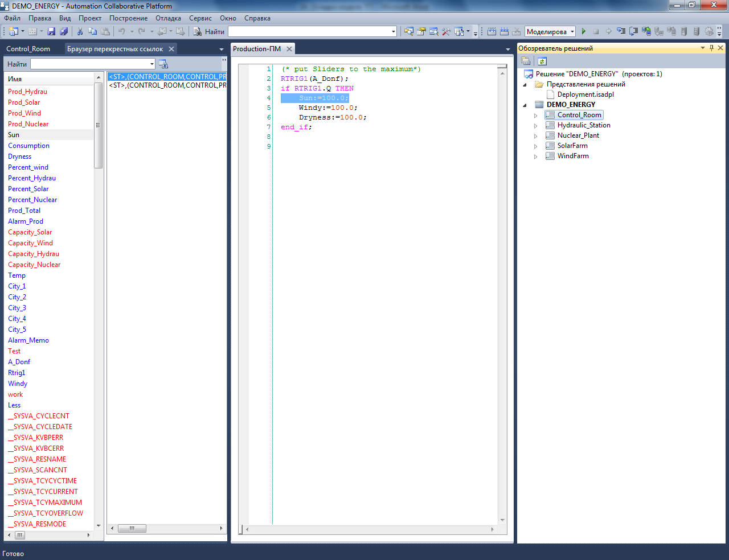Click the Найти input field in cross-reference browser
Image resolution: width=729 pixels, height=560 pixels.
pos(89,64)
